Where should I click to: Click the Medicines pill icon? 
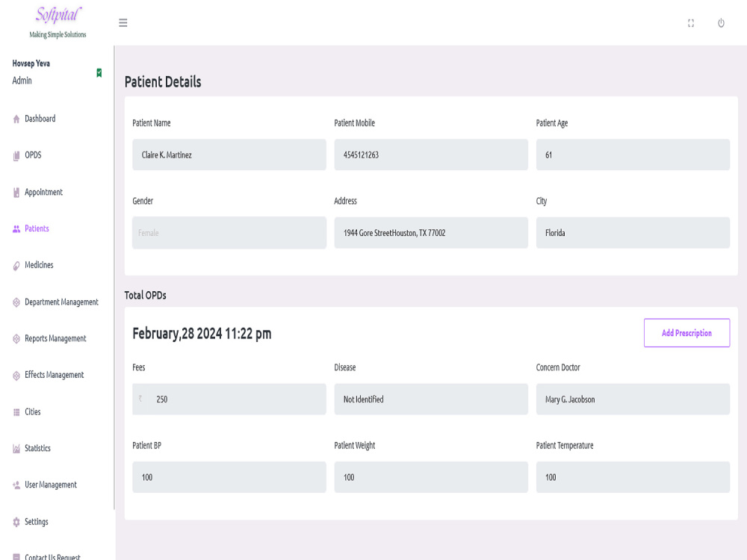16,266
